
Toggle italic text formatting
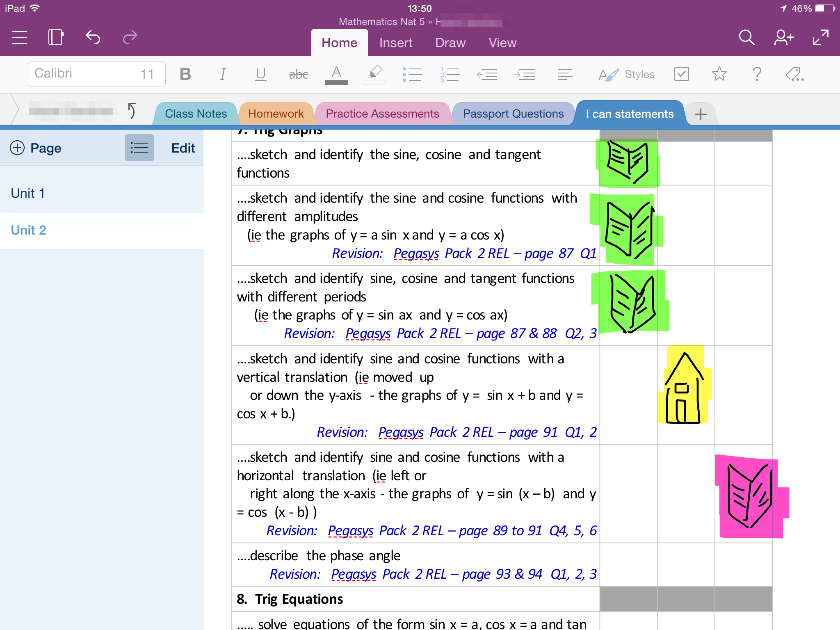point(223,74)
